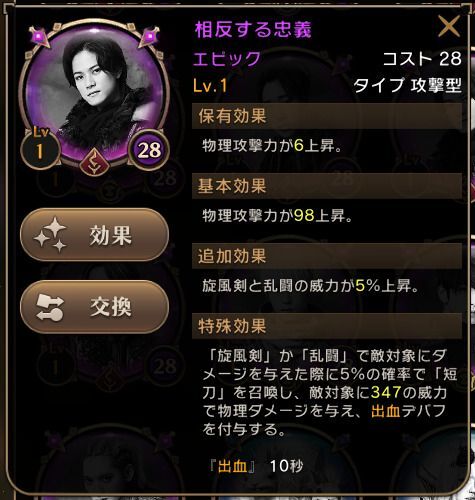Click the 『出血』 10秒 debuff note

click(256, 466)
